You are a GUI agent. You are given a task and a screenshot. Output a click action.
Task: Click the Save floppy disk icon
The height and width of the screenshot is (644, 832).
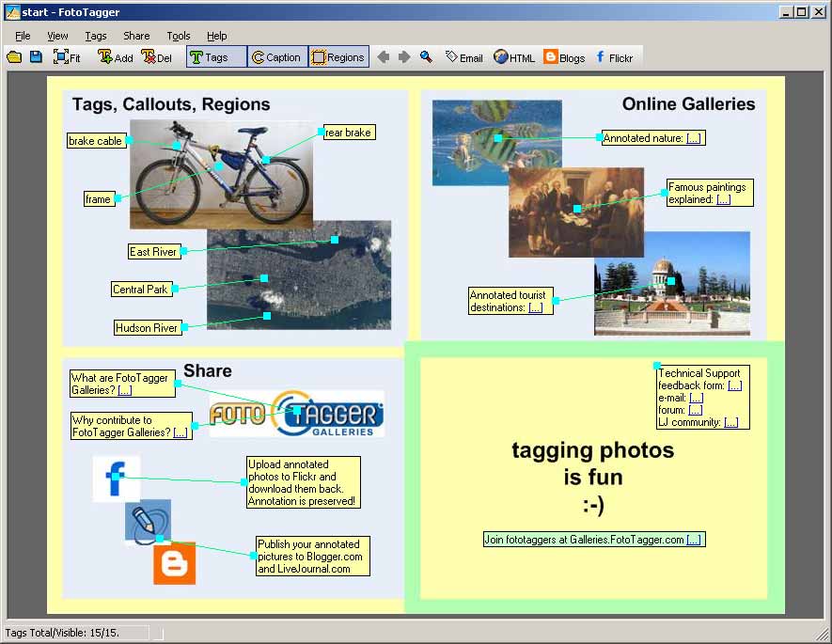36,57
